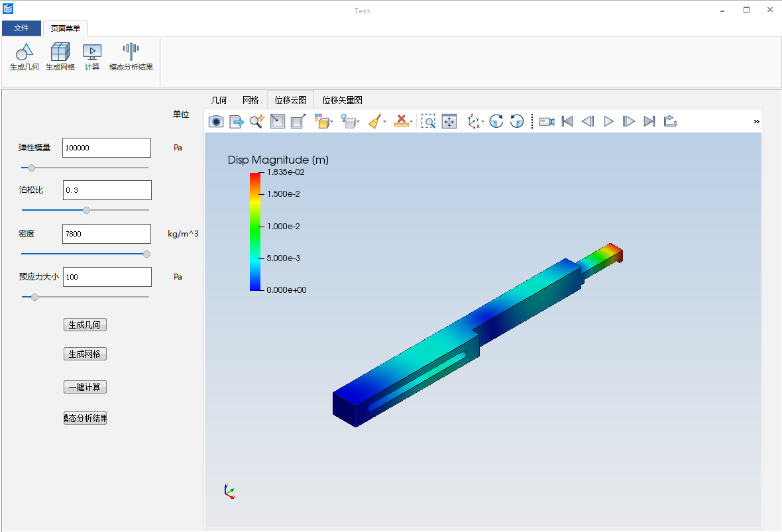Switch to the 网格 view tab
The image size is (782, 532).
click(251, 100)
